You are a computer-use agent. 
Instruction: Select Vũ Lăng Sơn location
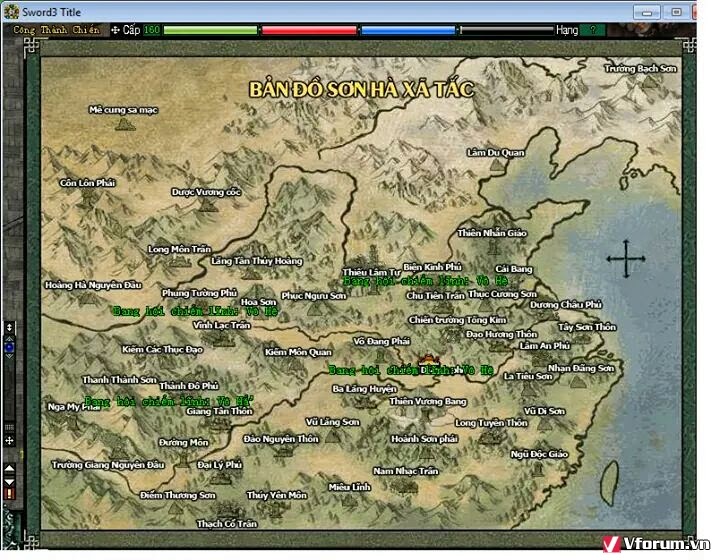click(333, 422)
